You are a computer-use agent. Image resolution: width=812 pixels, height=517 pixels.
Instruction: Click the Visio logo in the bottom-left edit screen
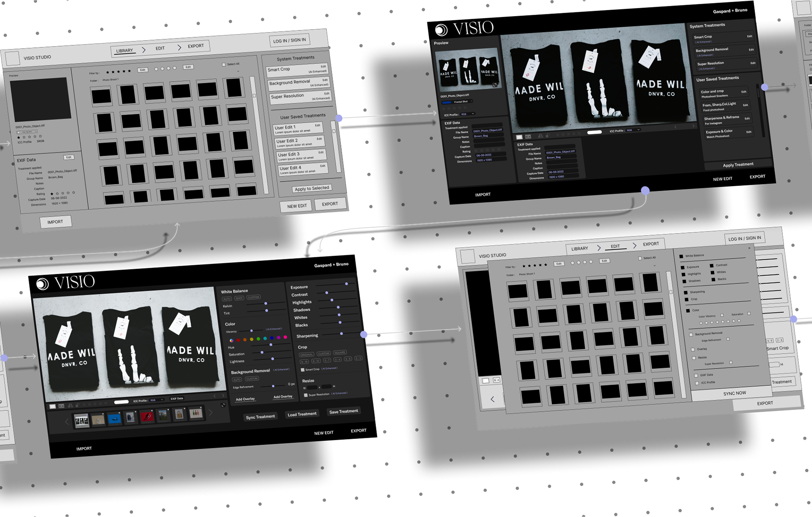click(66, 282)
